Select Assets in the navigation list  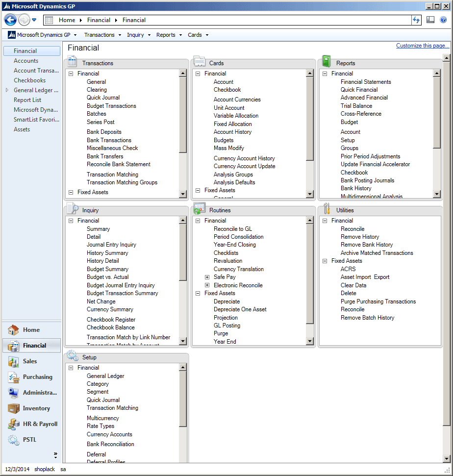22,129
